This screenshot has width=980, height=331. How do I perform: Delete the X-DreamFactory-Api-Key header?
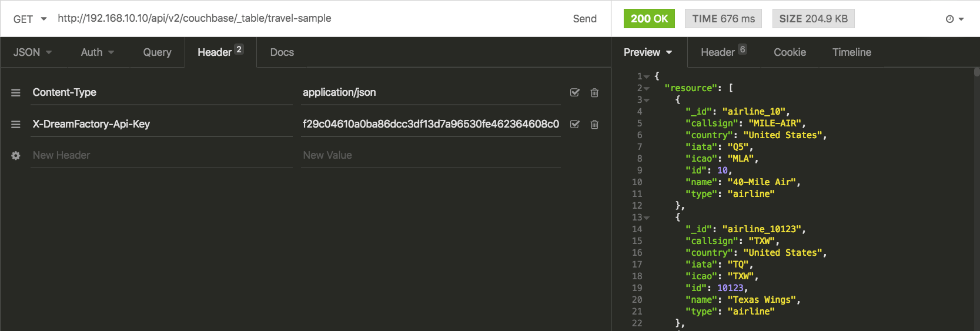[x=594, y=125]
